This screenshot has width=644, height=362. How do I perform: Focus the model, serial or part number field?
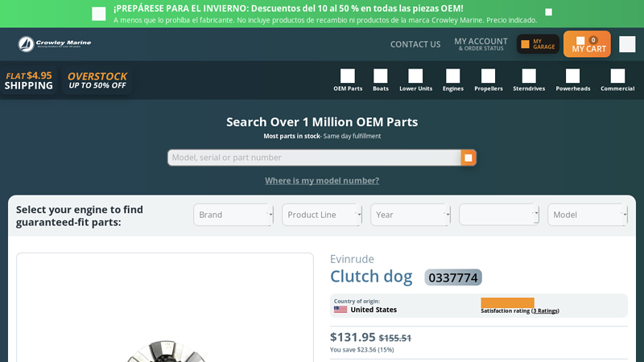(x=314, y=158)
